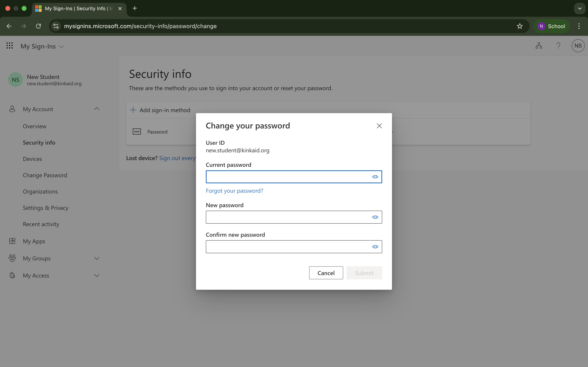Open the app launcher waffle grid

tap(9, 46)
